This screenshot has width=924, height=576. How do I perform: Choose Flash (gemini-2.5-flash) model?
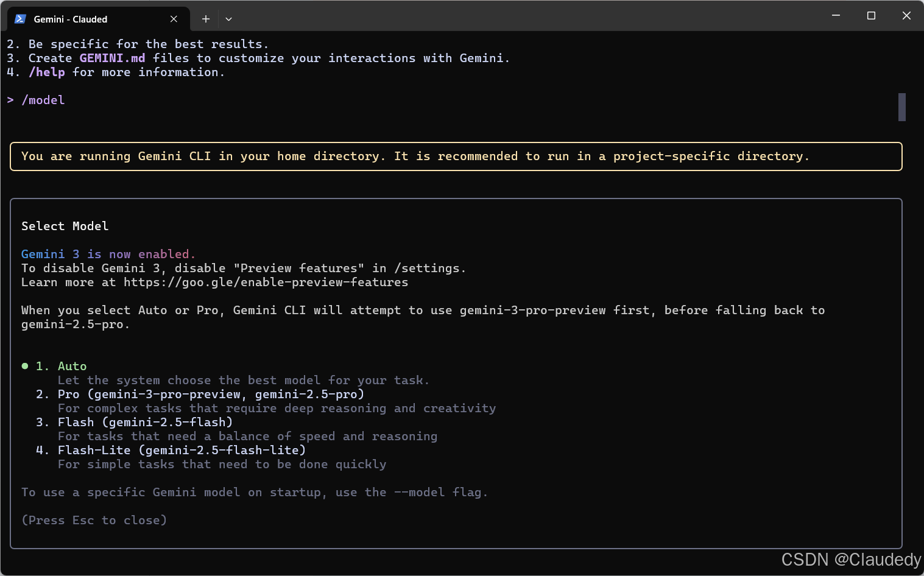[x=134, y=422]
